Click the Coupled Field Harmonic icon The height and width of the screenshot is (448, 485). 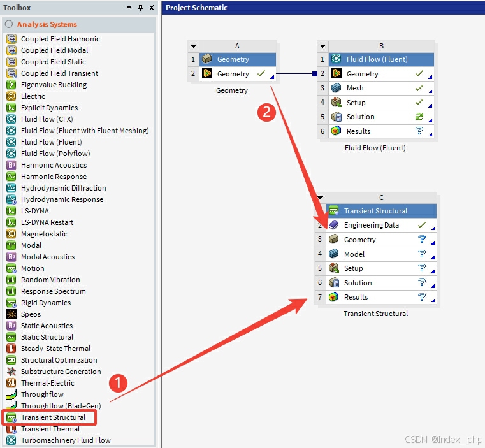11,39
